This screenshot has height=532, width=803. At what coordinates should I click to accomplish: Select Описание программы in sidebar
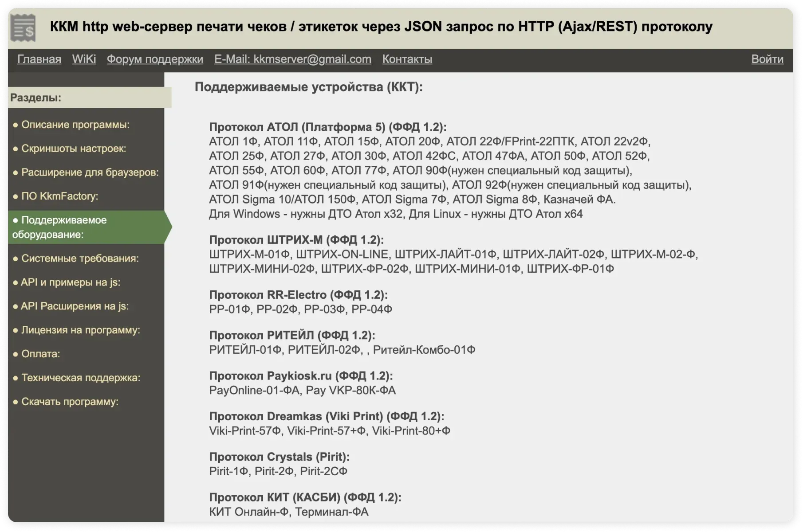click(x=75, y=125)
